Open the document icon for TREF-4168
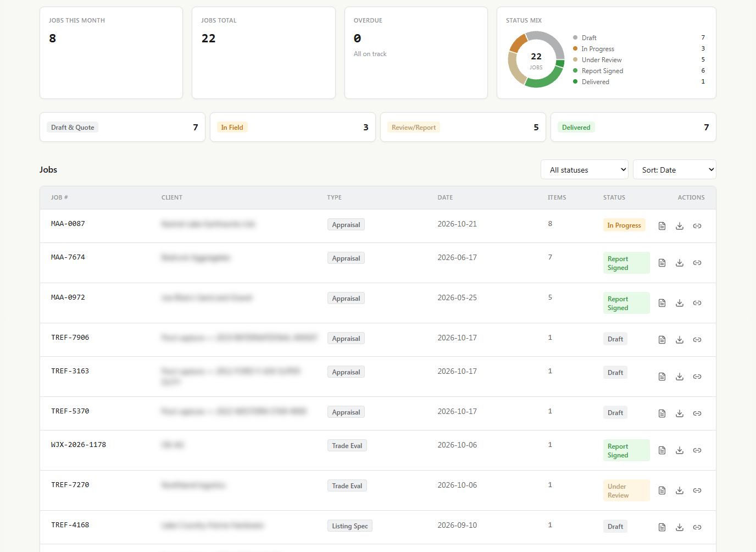Screen dimensions: 756x552 point(662,527)
